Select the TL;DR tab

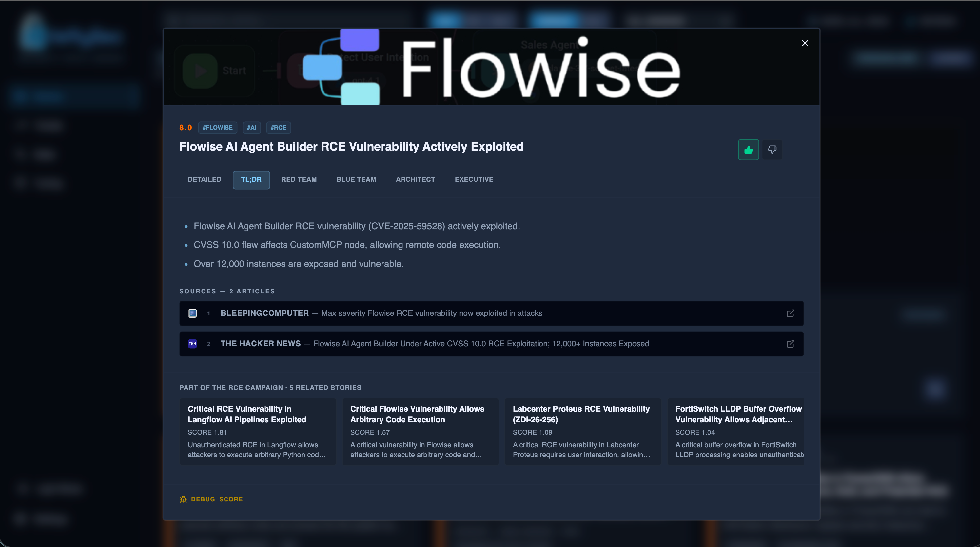click(x=251, y=179)
